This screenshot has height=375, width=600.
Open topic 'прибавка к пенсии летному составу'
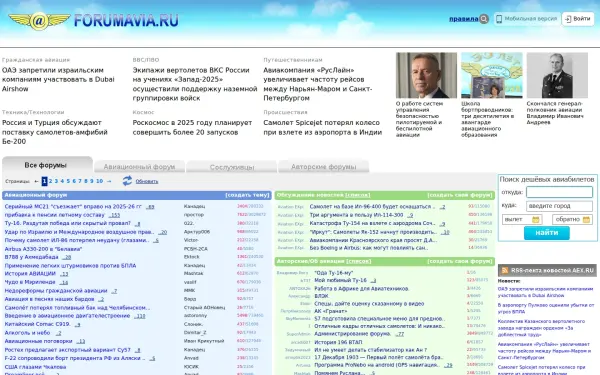point(54,215)
